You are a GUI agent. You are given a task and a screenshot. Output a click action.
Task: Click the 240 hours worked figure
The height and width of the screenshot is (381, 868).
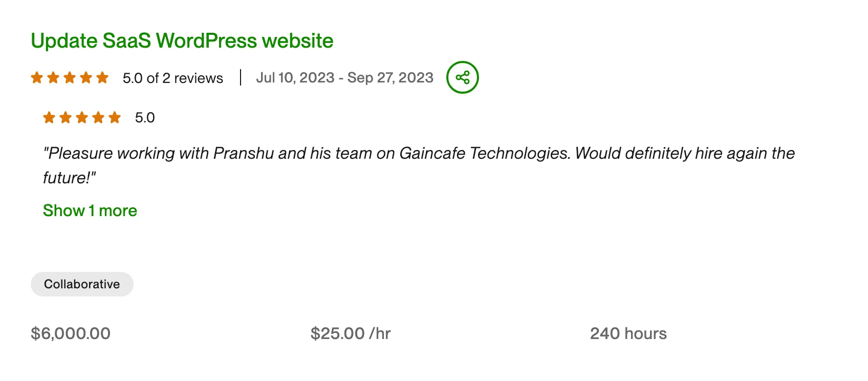coord(628,333)
